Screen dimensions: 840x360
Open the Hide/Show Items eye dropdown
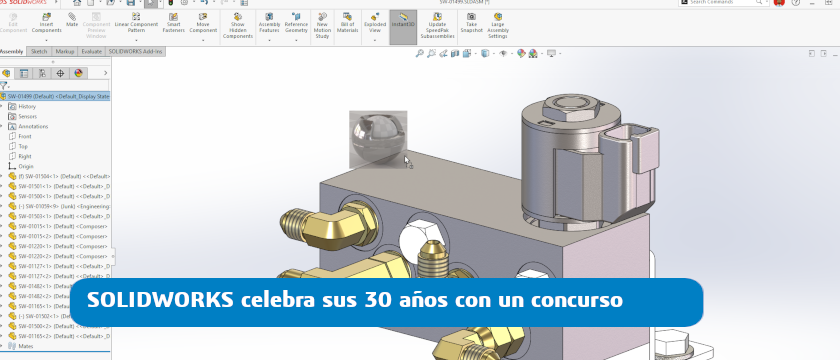coord(502,54)
